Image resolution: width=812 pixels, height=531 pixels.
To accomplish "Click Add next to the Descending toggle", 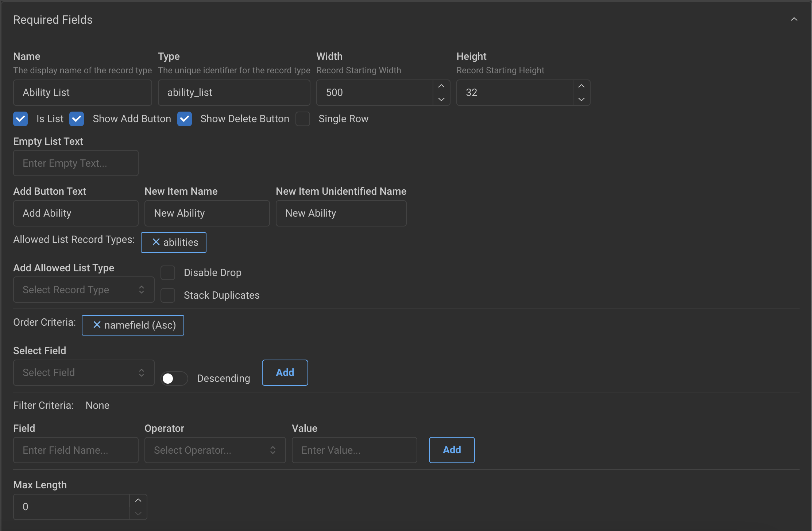I will coord(285,372).
